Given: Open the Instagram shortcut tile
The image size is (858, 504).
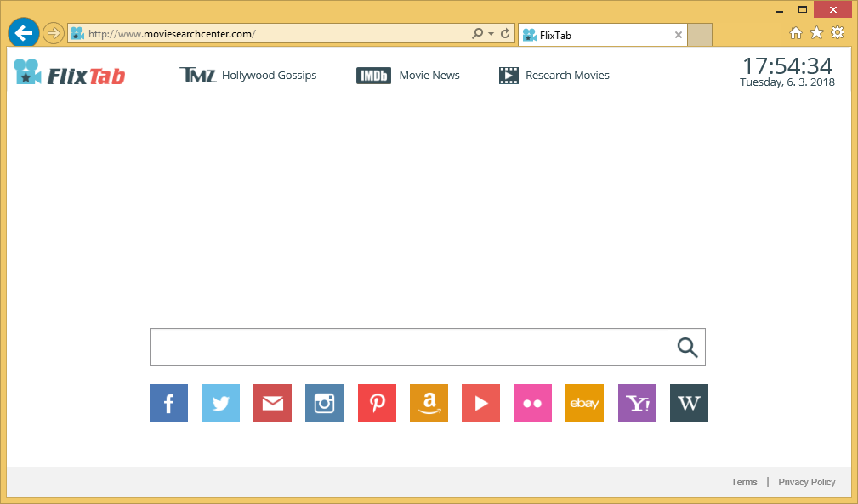Looking at the screenshot, I should click(x=325, y=403).
